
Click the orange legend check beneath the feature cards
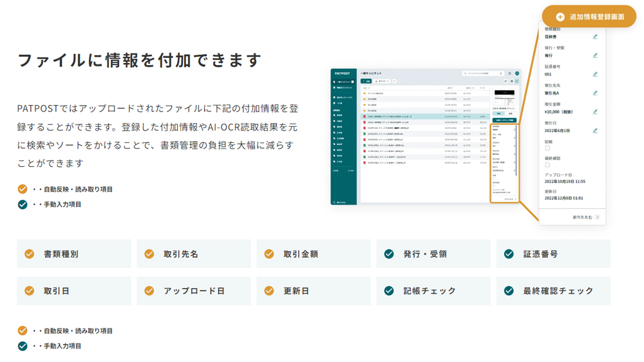(x=23, y=330)
